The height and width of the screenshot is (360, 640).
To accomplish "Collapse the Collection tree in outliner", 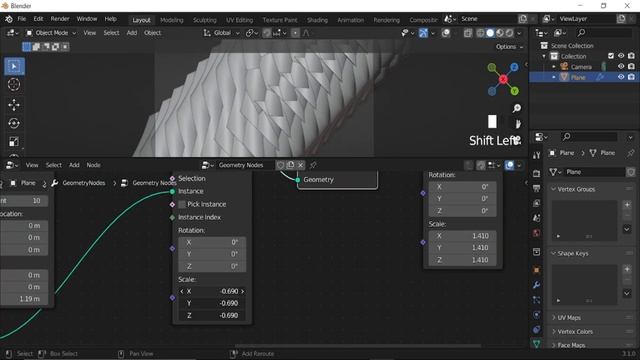I will pyautogui.click(x=544, y=56).
